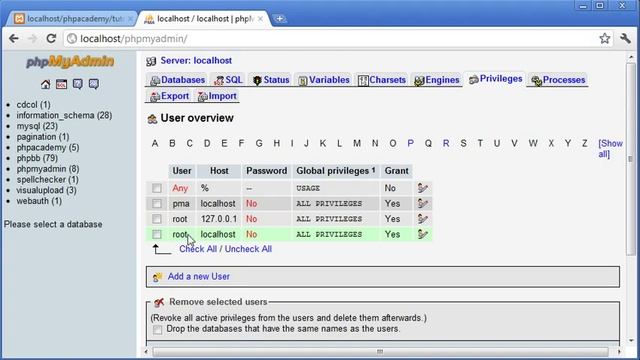Click the USAGE privilege cell for Any user
This screenshot has width=640, height=360.
[x=336, y=188]
